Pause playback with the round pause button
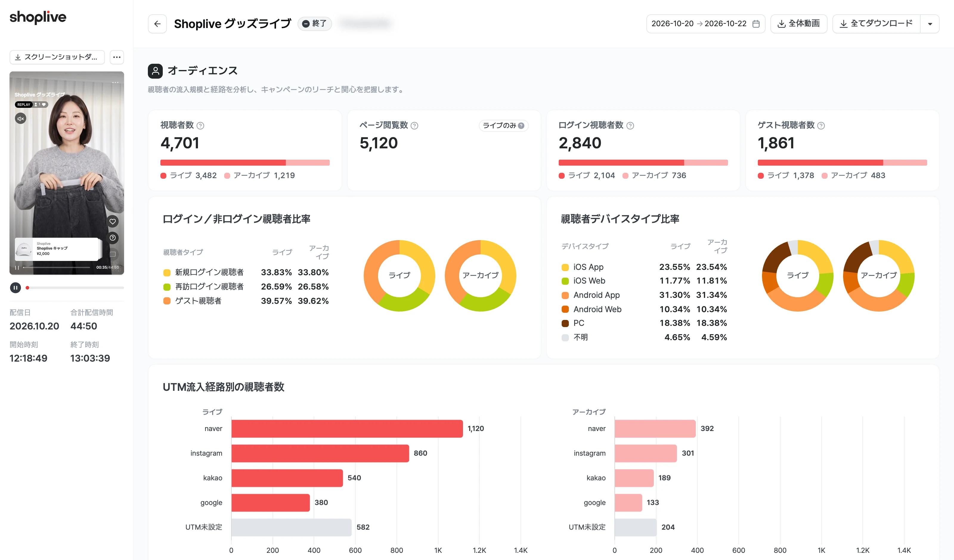 coord(16,288)
